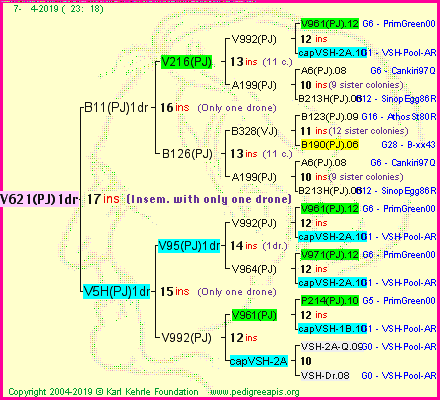Click the root queen V621(PJ)1dr
The height and width of the screenshot is (400, 440).
[39, 199]
